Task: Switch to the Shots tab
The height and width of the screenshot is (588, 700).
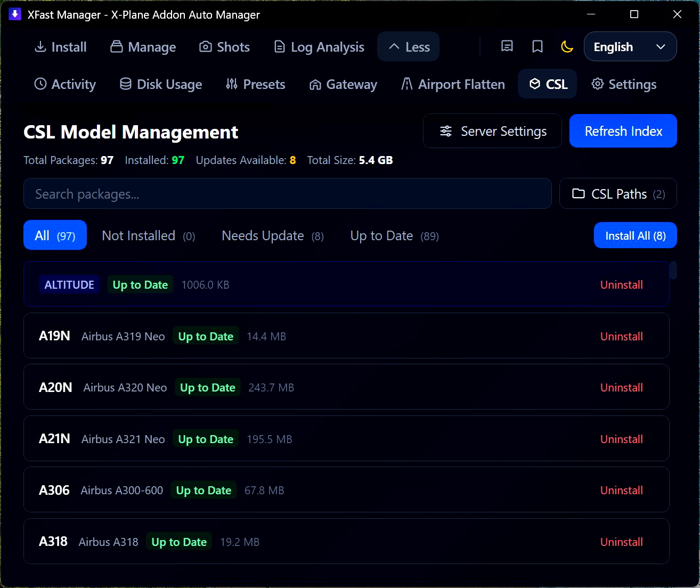Action: [224, 47]
